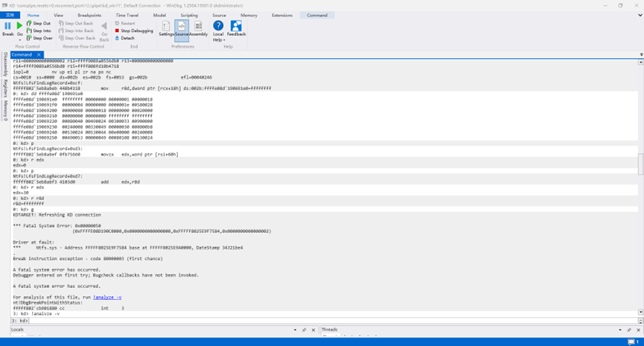Open the Feedback icon

(x=236, y=26)
